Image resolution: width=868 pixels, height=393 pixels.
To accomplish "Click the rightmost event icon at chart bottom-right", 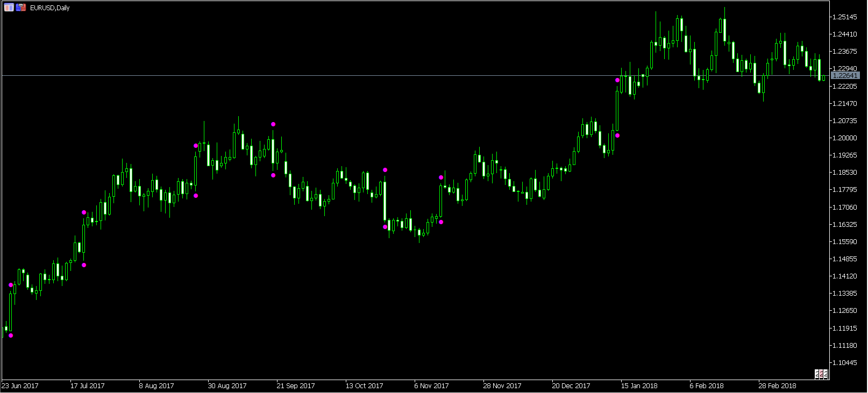I will tap(826, 374).
